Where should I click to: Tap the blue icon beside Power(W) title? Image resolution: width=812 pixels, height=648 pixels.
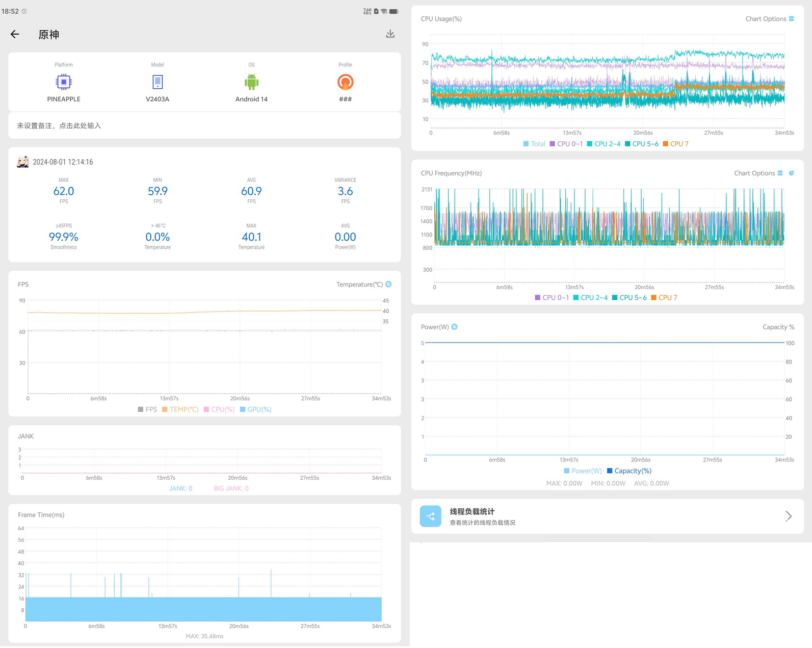(454, 327)
